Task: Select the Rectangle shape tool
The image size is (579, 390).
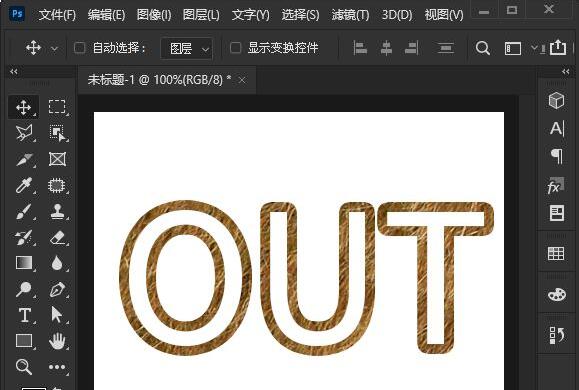Action: (x=24, y=341)
